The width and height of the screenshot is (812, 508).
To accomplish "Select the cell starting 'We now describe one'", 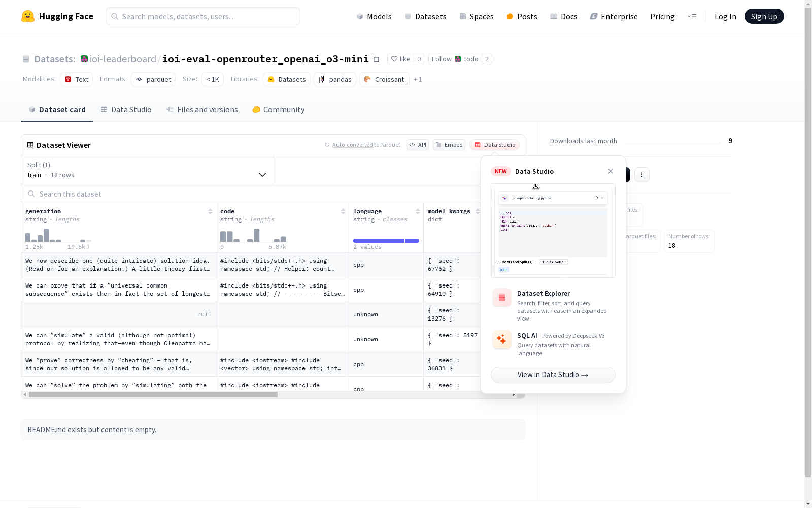I will tap(119, 265).
